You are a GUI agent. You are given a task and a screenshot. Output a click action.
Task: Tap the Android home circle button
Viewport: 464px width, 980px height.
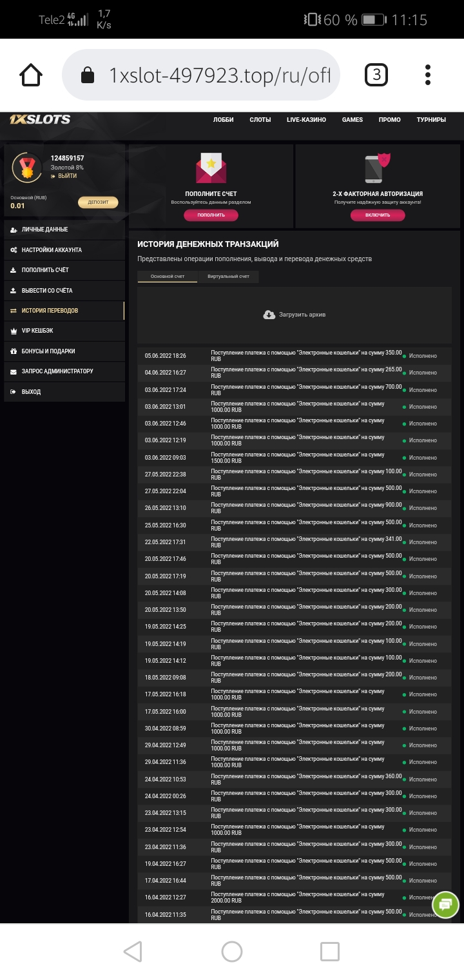tap(232, 952)
